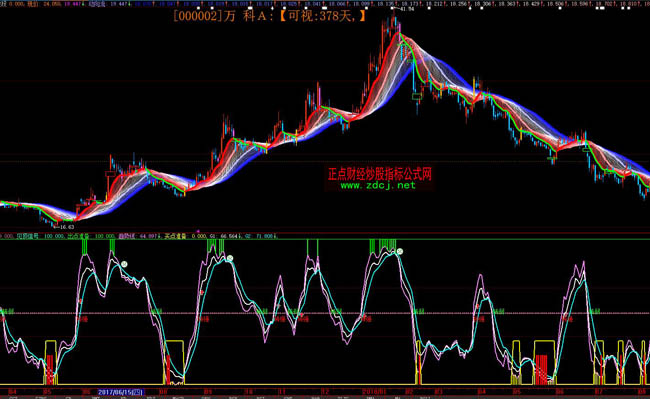
Task: Select the highlighted 2017/06/15 date label
Action: (x=121, y=392)
